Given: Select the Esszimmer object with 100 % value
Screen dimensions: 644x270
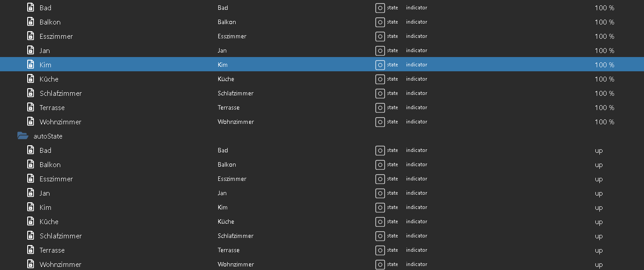Looking at the screenshot, I should pyautogui.click(x=56, y=36).
